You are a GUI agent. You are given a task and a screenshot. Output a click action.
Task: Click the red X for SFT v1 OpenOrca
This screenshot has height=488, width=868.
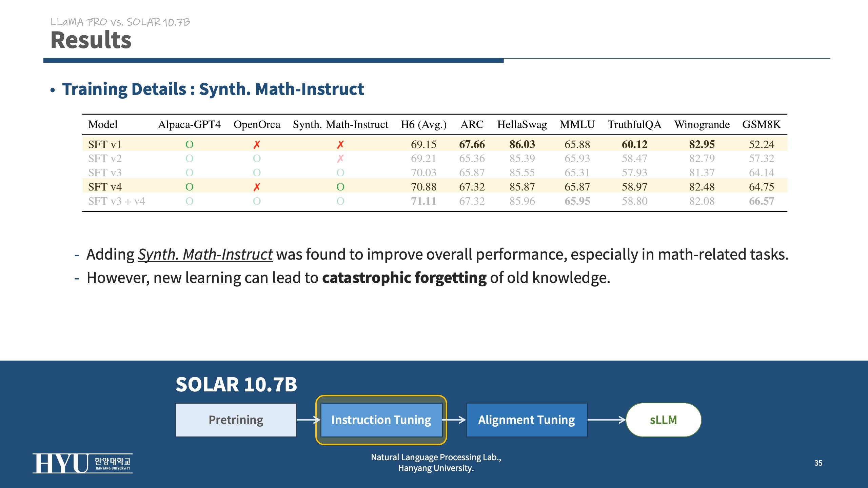(x=257, y=145)
